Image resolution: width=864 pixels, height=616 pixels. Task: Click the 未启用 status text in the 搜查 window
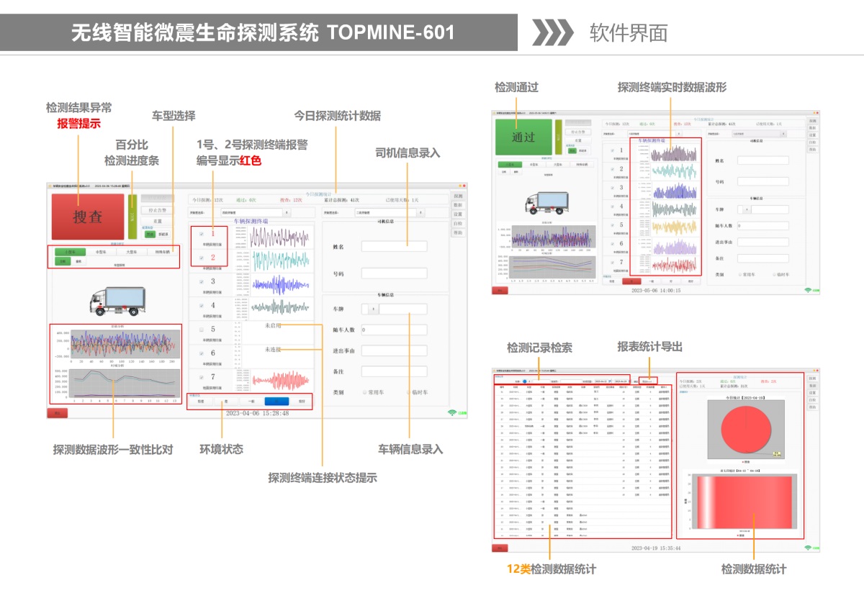pyautogui.click(x=273, y=325)
